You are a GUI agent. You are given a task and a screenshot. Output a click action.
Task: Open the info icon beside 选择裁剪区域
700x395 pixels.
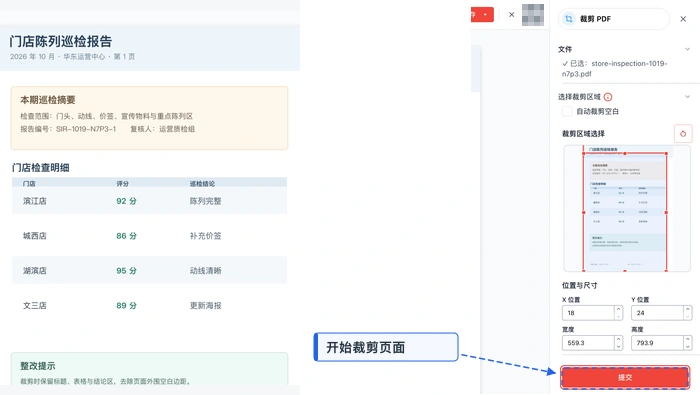click(x=608, y=97)
